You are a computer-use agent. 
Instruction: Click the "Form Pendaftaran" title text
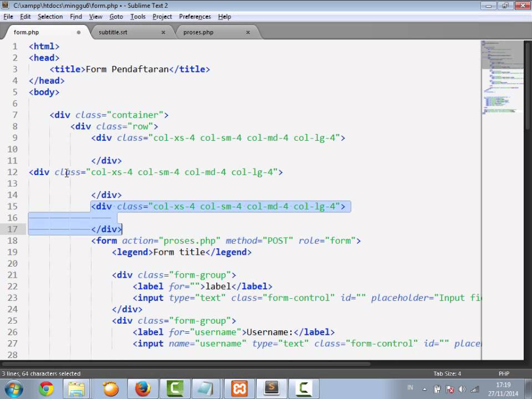click(x=127, y=69)
